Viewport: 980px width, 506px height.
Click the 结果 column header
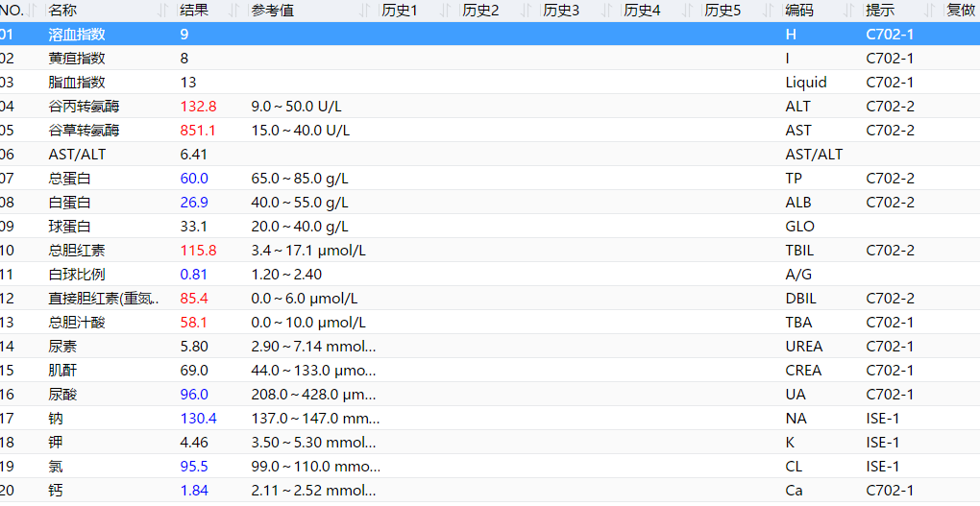(x=194, y=11)
